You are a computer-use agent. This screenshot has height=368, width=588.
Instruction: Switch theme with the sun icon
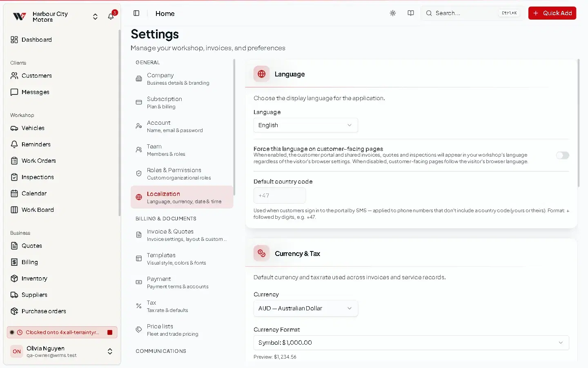393,13
